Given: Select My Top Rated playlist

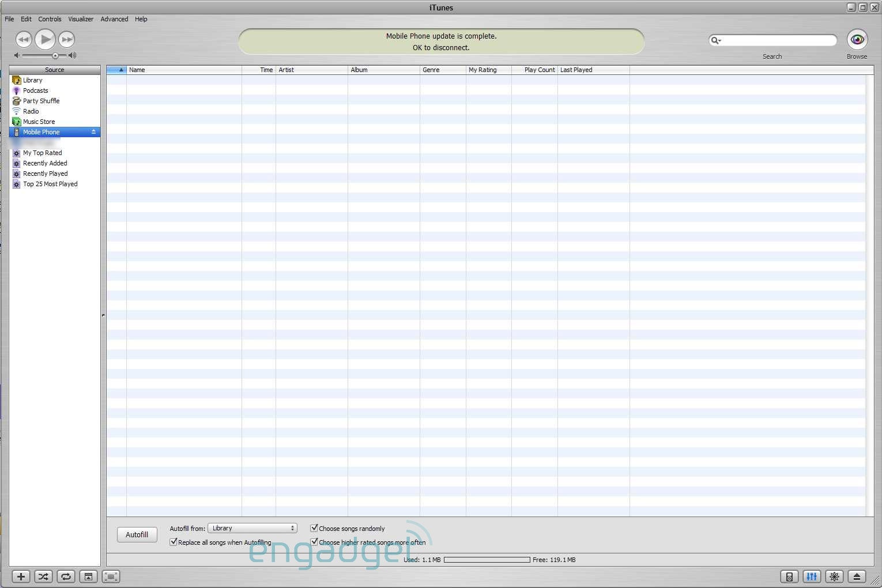Looking at the screenshot, I should coord(55,153).
